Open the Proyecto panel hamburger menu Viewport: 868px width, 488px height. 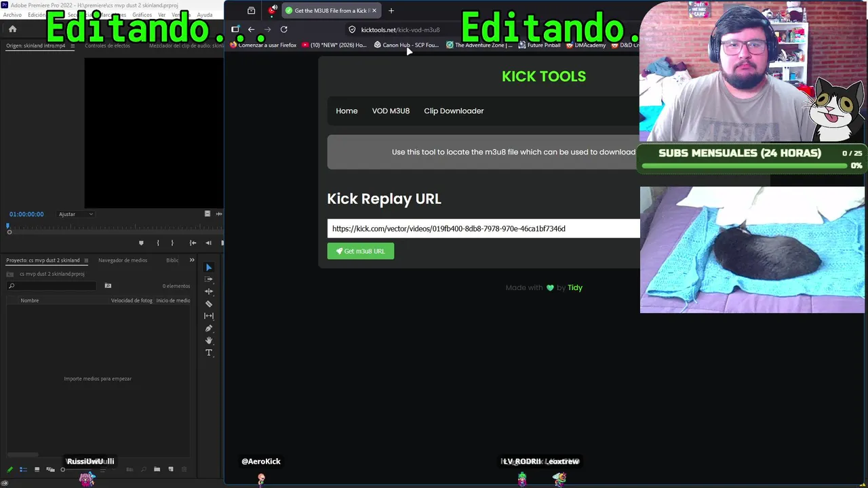(x=85, y=260)
